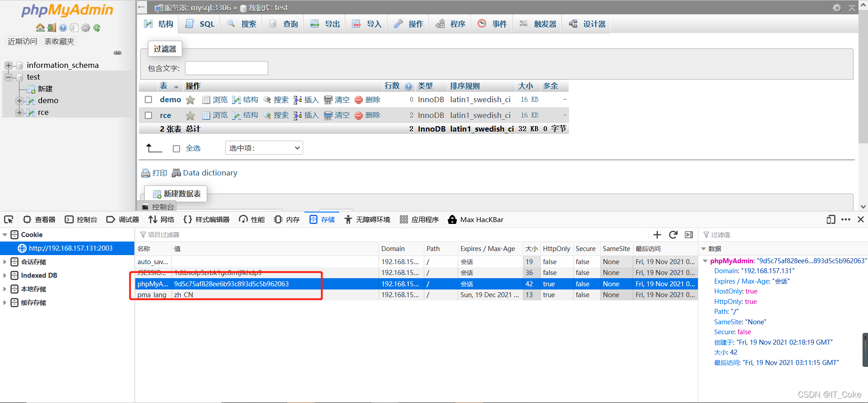The width and height of the screenshot is (868, 403).
Task: Focus the 项目过滤器 cookie filter field
Action: click(x=394, y=235)
